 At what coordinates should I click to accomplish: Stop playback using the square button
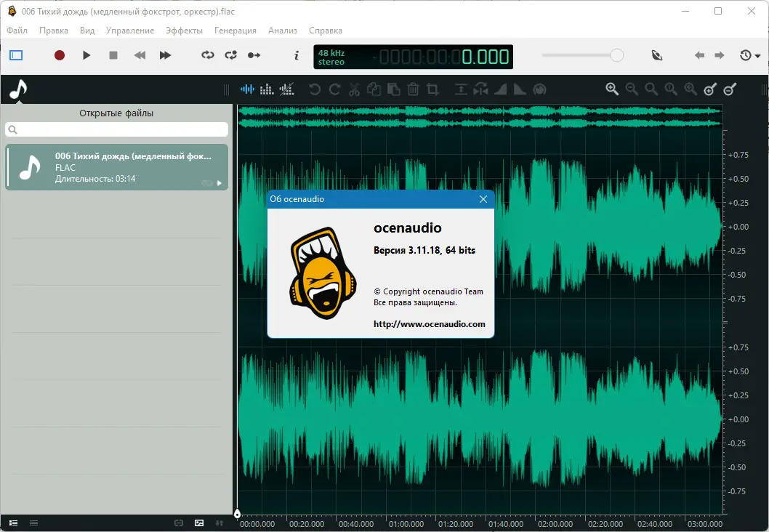coord(113,55)
